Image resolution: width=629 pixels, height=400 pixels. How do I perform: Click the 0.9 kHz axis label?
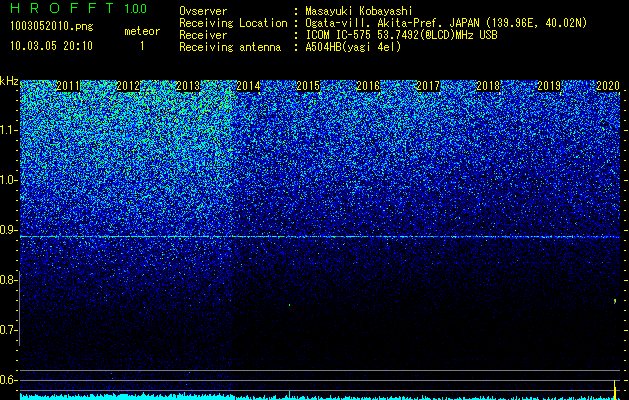click(8, 230)
